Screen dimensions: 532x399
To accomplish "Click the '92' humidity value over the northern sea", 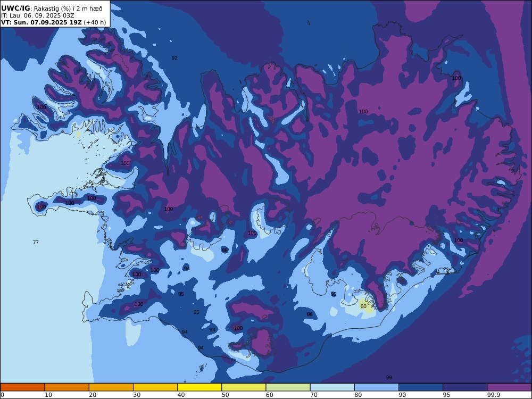I will click(x=174, y=58).
